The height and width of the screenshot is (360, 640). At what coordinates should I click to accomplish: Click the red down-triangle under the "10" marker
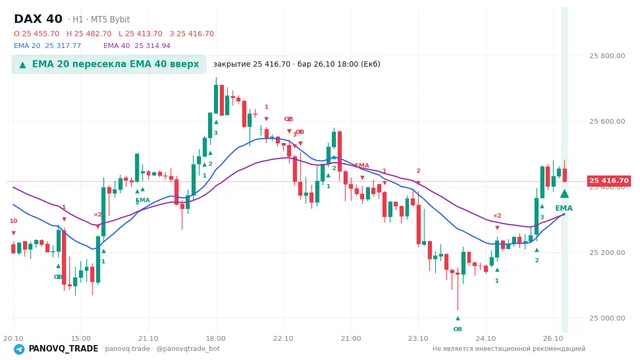[x=13, y=233]
